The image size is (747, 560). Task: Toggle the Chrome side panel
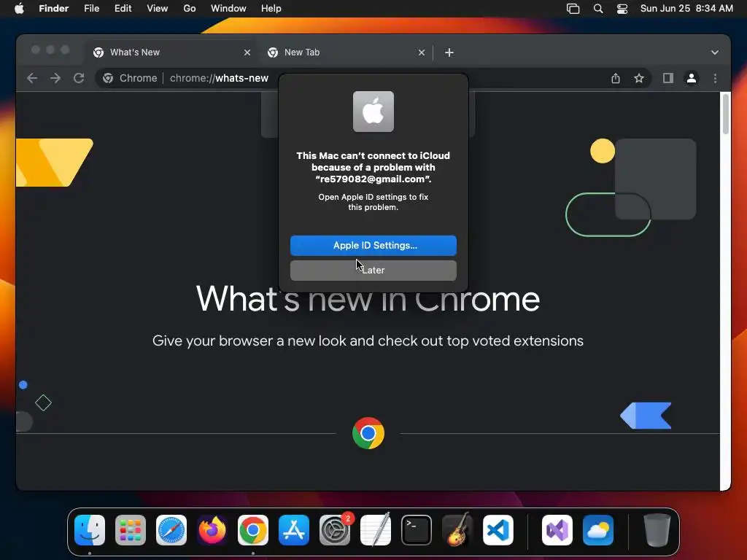668,78
